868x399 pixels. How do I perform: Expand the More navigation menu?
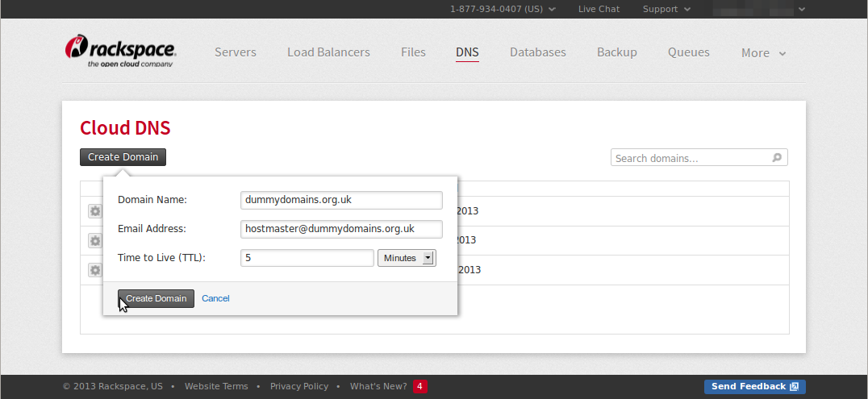pyautogui.click(x=763, y=53)
